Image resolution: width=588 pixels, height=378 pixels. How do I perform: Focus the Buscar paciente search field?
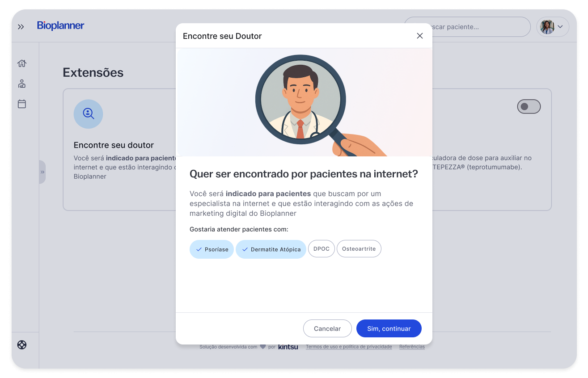coord(467,27)
